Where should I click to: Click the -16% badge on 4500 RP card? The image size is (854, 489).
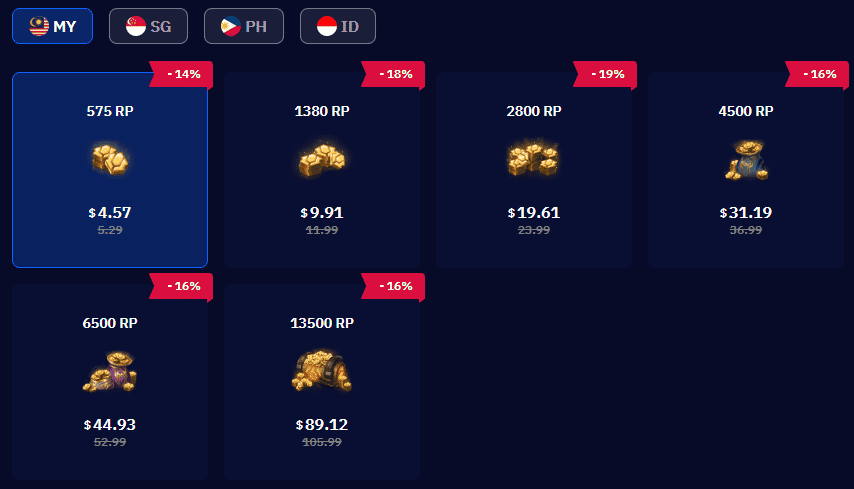(x=817, y=74)
